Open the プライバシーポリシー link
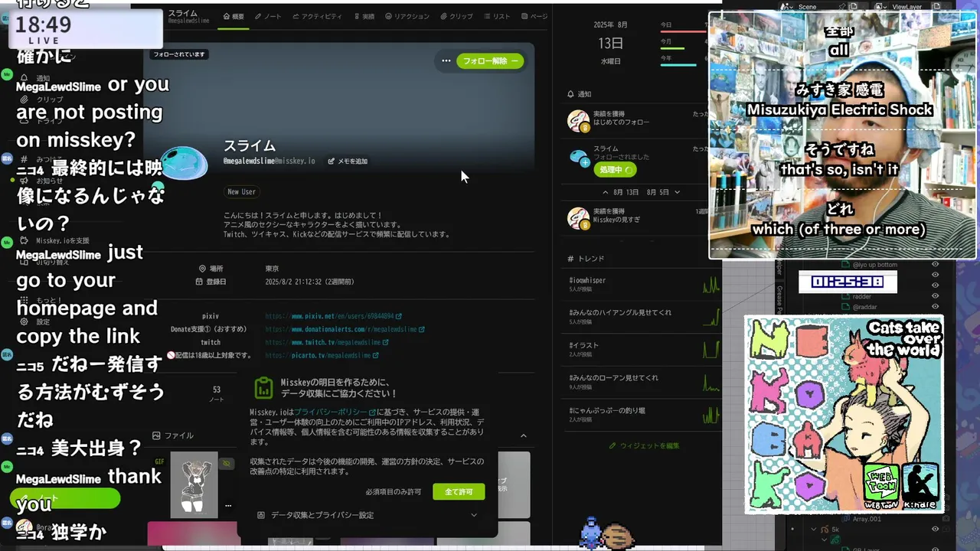Image resolution: width=980 pixels, height=551 pixels. [x=335, y=412]
